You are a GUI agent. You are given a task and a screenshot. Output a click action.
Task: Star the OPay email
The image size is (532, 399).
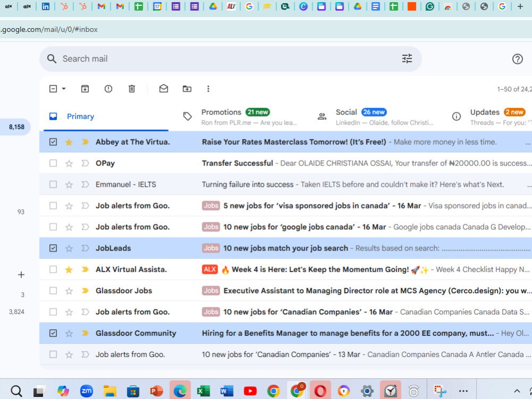[69, 163]
